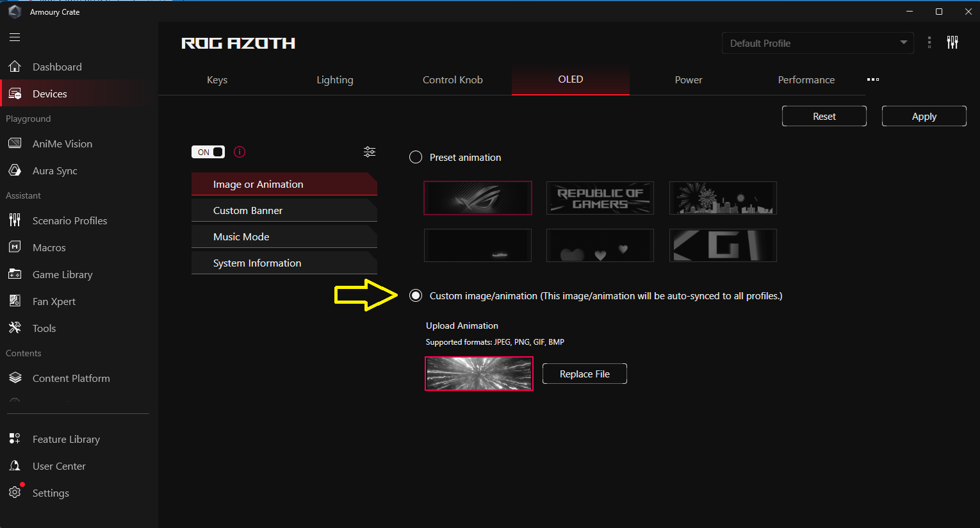Open the Power tab
The height and width of the screenshot is (528, 980).
(x=688, y=79)
